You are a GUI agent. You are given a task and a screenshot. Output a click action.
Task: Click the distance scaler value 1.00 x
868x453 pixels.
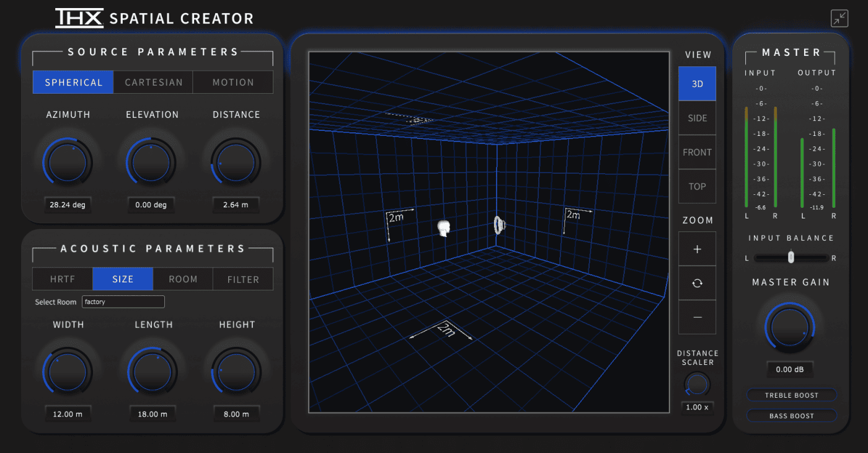pos(697,407)
